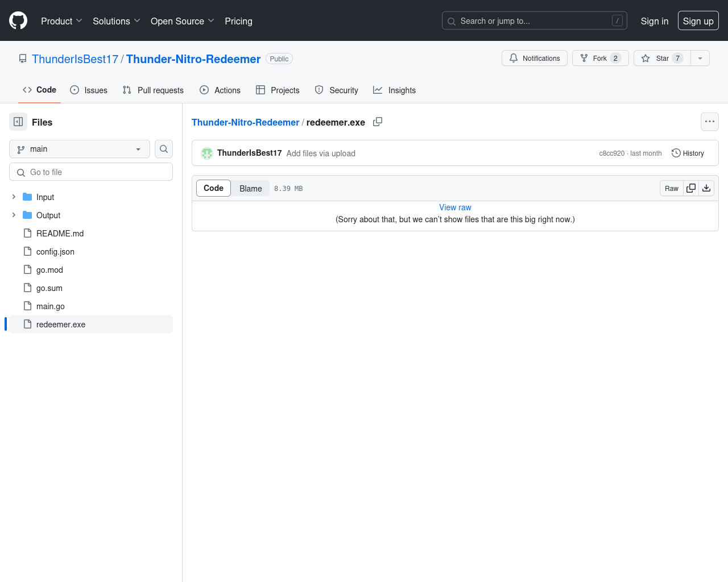Screen dimensions: 728x582
Task: Star the repository
Action: 662,58
